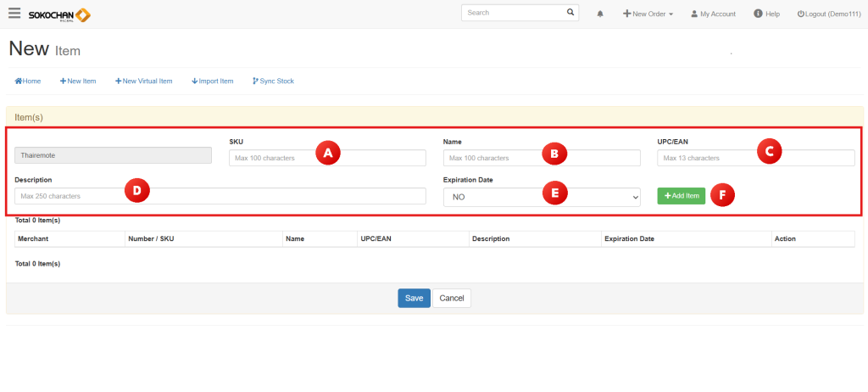
Task: Click Sync Stock link
Action: (273, 81)
